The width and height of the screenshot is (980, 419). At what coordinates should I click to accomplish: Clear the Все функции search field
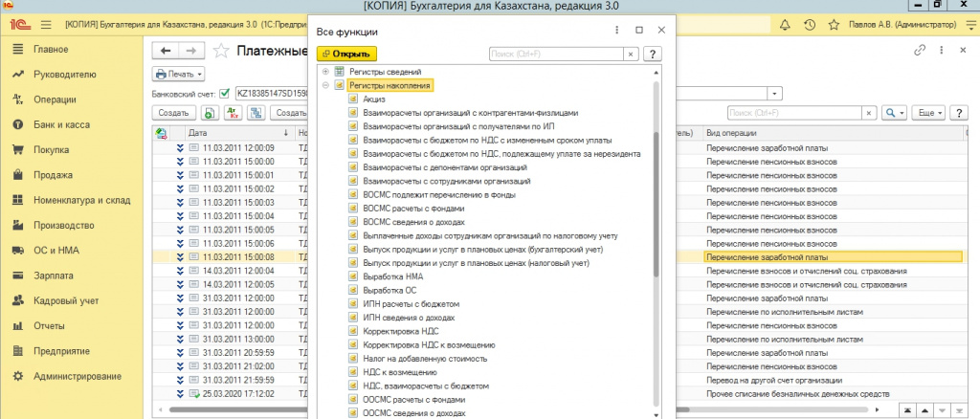coord(631,55)
